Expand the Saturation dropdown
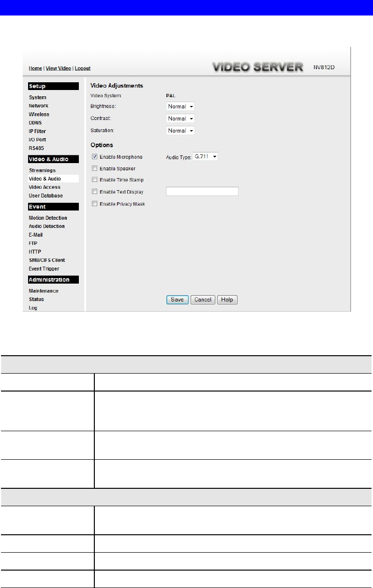Viewport: 373px width, 588px height. point(180,131)
